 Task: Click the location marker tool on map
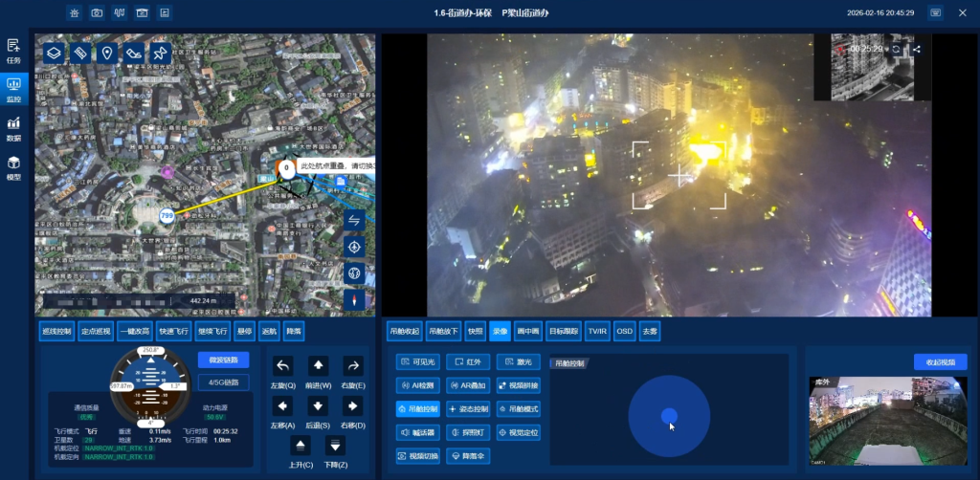[x=107, y=53]
